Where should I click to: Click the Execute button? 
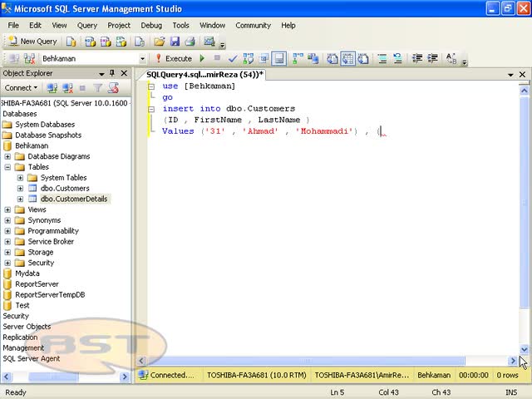(x=174, y=59)
